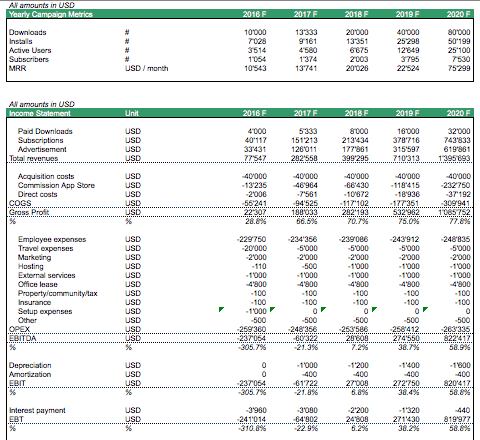480x440 pixels.
Task: Select OPEX value -263'335
Action: (x=455, y=329)
